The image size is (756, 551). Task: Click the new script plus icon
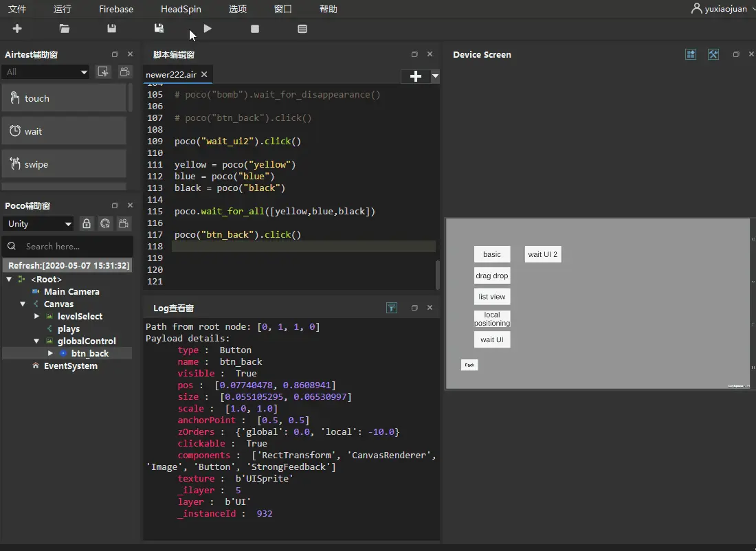pos(17,29)
